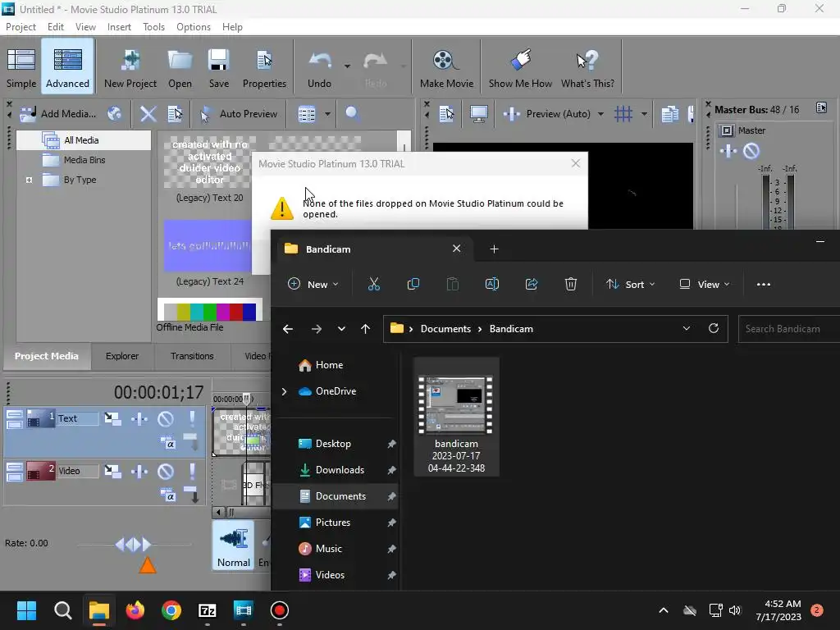Select Media Bins folder
Image resolution: width=840 pixels, height=630 pixels.
(x=84, y=160)
